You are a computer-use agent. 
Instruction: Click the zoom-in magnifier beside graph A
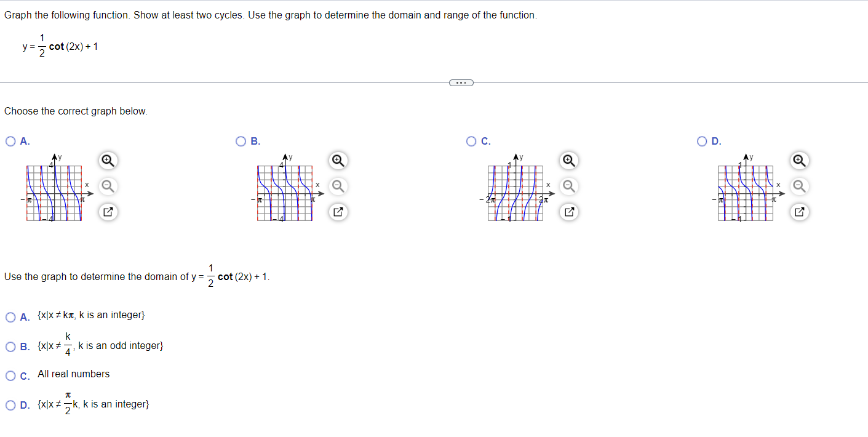108,161
